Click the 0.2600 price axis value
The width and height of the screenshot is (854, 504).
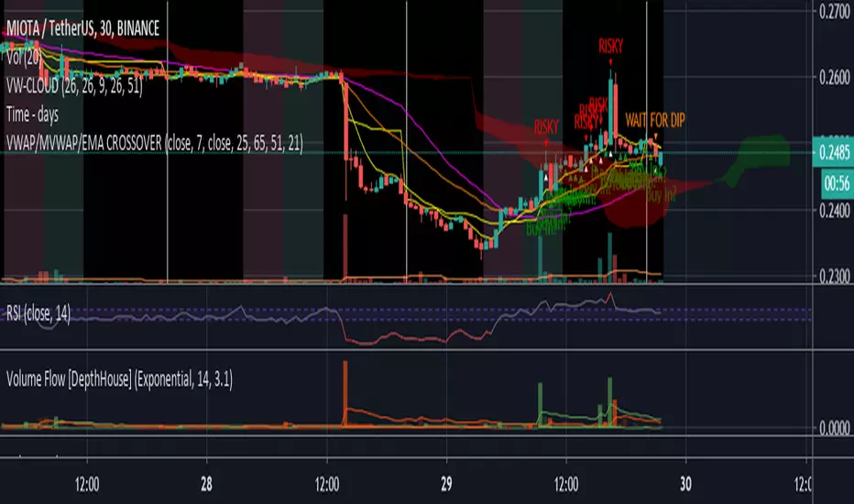coord(835,77)
